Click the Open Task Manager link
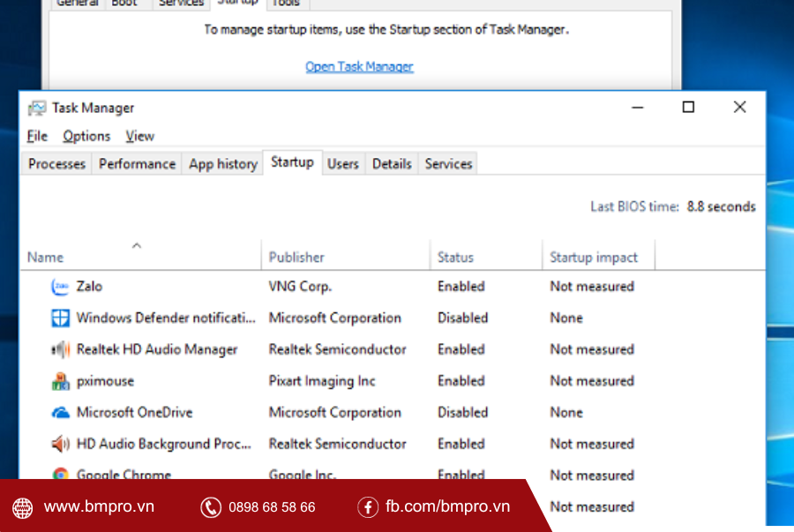The image size is (794, 532). (359, 66)
